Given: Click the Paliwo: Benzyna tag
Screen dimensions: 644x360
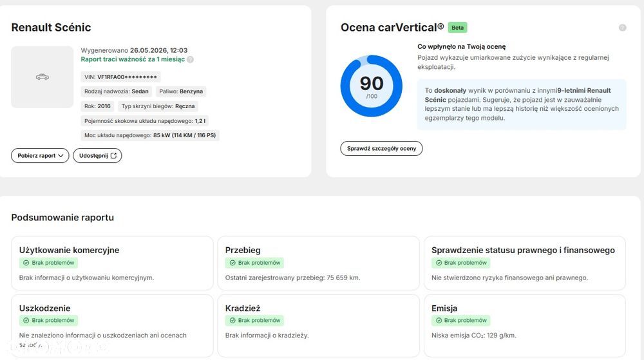Looking at the screenshot, I should pyautogui.click(x=181, y=91).
